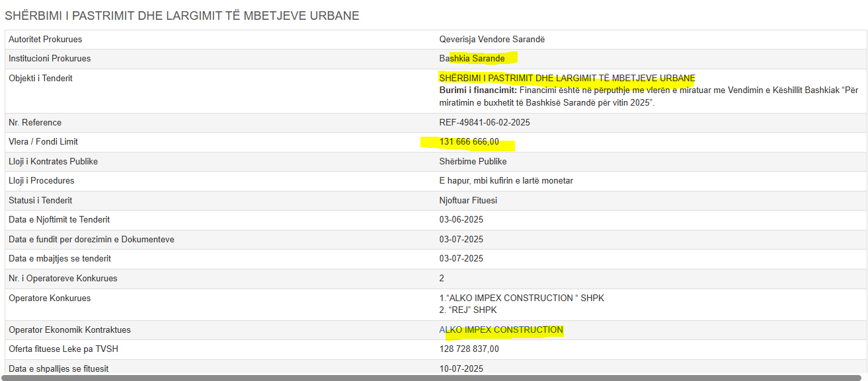This screenshot has height=381, width=868.
Task: Click the Shërbime Publike contract type value
Action: [x=473, y=162]
